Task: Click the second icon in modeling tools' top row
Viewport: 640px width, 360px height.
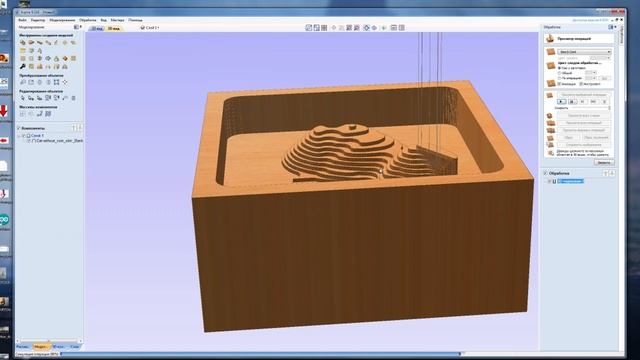Action: tap(31, 42)
